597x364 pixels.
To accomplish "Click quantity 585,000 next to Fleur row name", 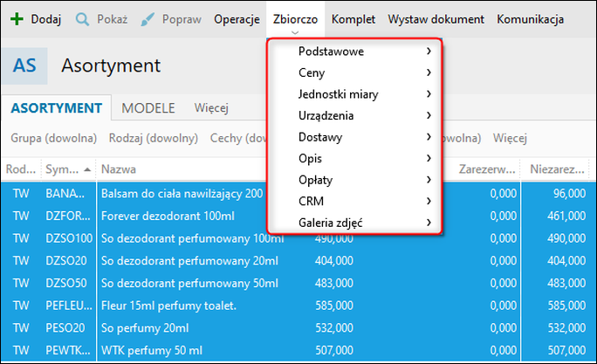I will click(x=334, y=306).
